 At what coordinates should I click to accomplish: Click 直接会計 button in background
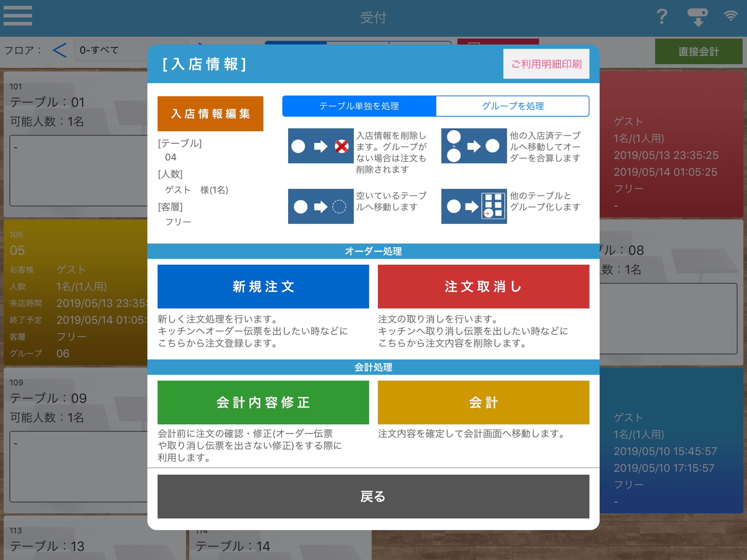tap(698, 51)
